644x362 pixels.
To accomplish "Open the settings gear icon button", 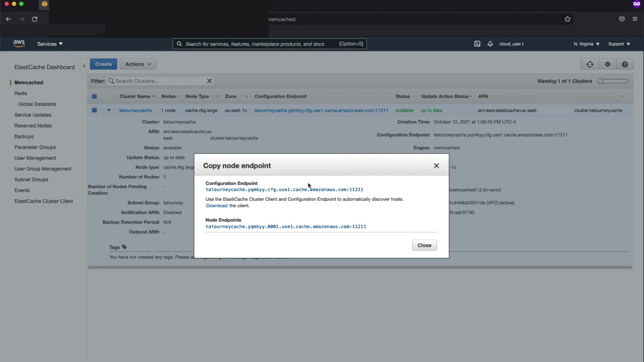I will point(607,64).
